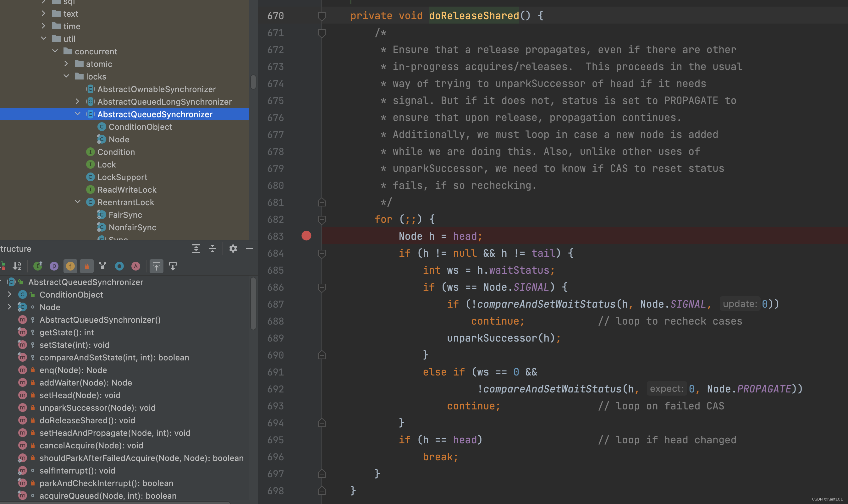Toggle Show Properties filter icon

(x=54, y=266)
